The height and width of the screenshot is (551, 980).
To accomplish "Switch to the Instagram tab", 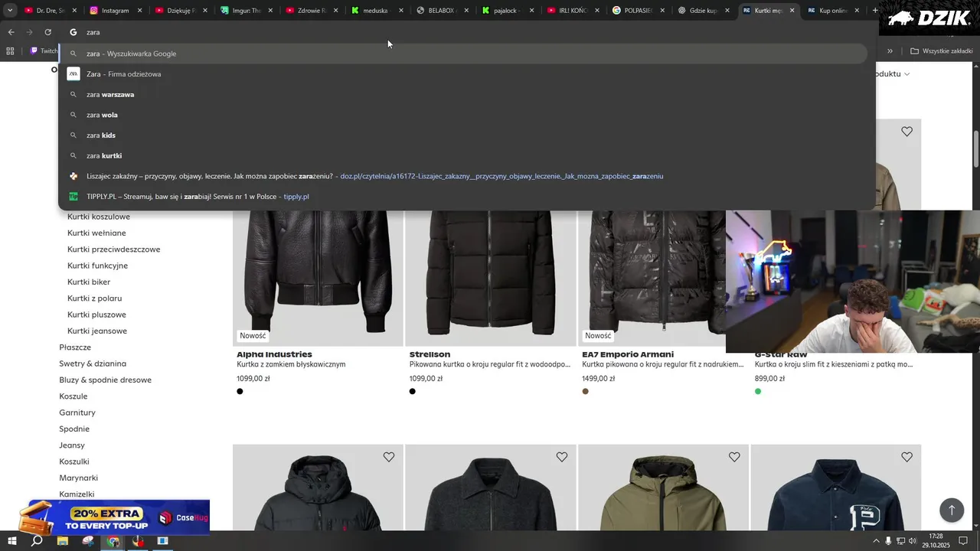I will 116,11.
